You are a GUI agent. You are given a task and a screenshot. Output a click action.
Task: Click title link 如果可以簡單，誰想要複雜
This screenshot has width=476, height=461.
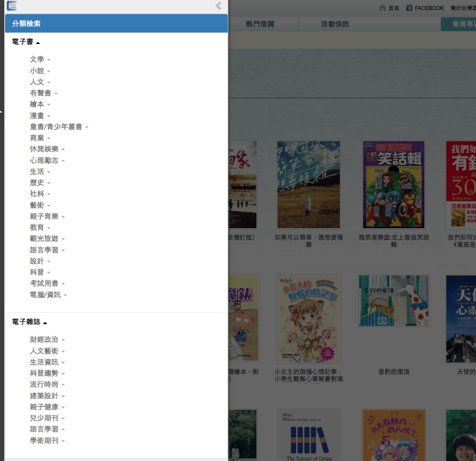pyautogui.click(x=309, y=241)
